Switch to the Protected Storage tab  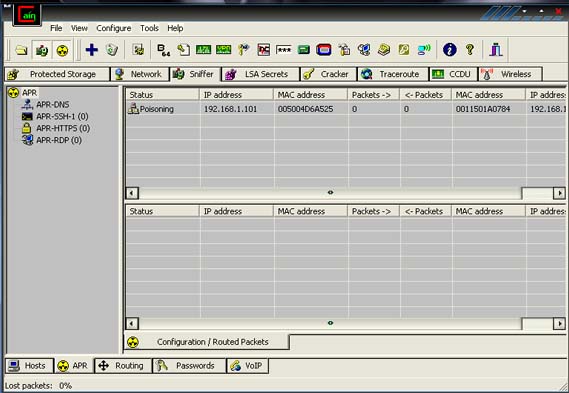pos(57,74)
